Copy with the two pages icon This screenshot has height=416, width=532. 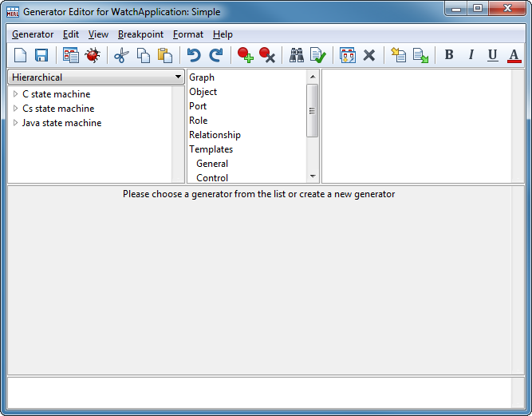[144, 55]
